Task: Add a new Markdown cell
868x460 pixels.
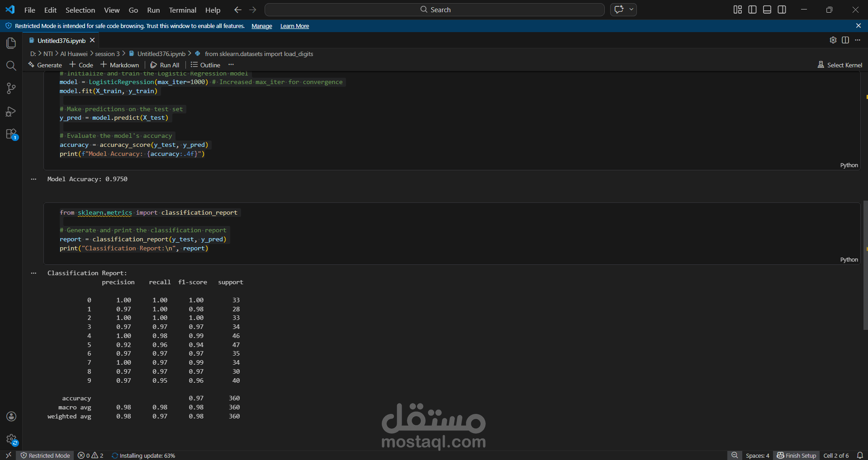Action: coord(120,65)
